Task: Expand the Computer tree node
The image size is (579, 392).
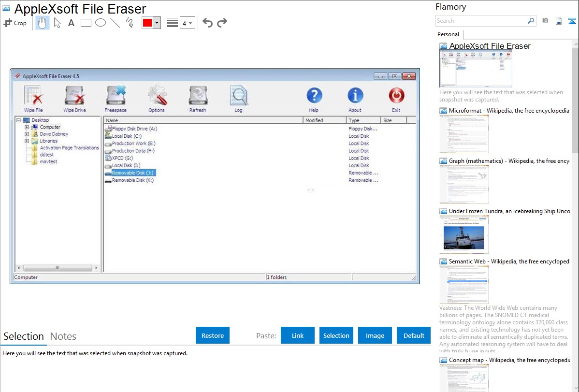Action: click(x=27, y=127)
